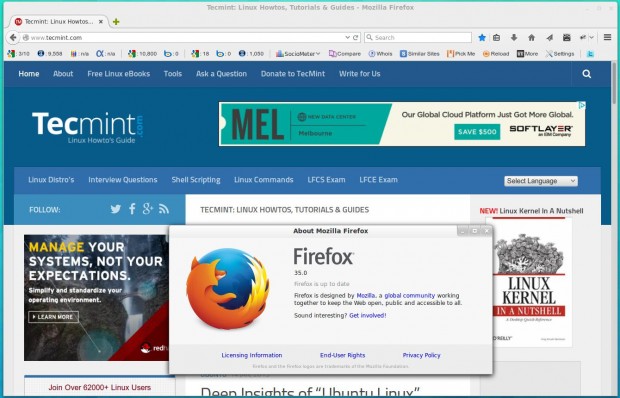Click the Alexa n/a rank indicator

(105, 54)
